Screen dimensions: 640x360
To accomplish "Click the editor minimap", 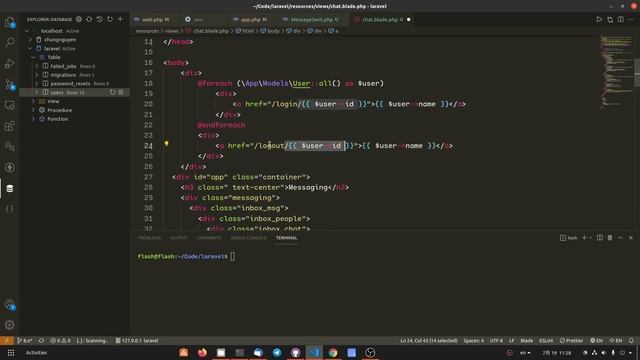I will (x=616, y=73).
